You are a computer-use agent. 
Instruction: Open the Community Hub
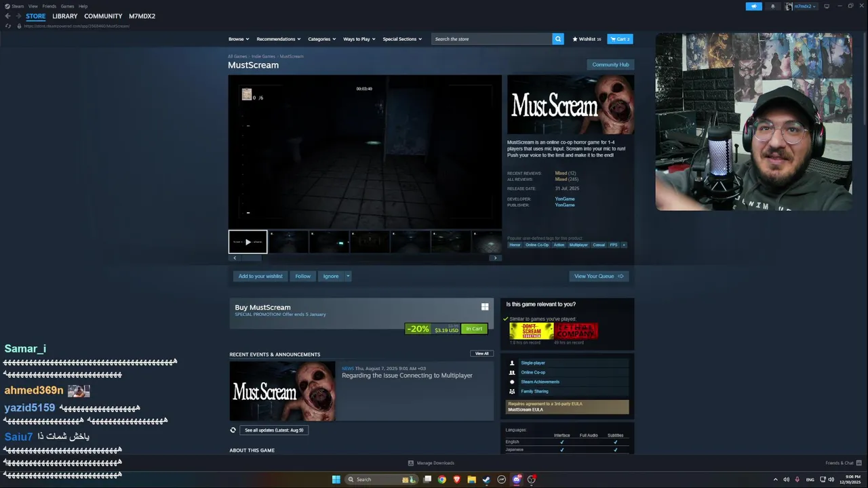(x=610, y=64)
